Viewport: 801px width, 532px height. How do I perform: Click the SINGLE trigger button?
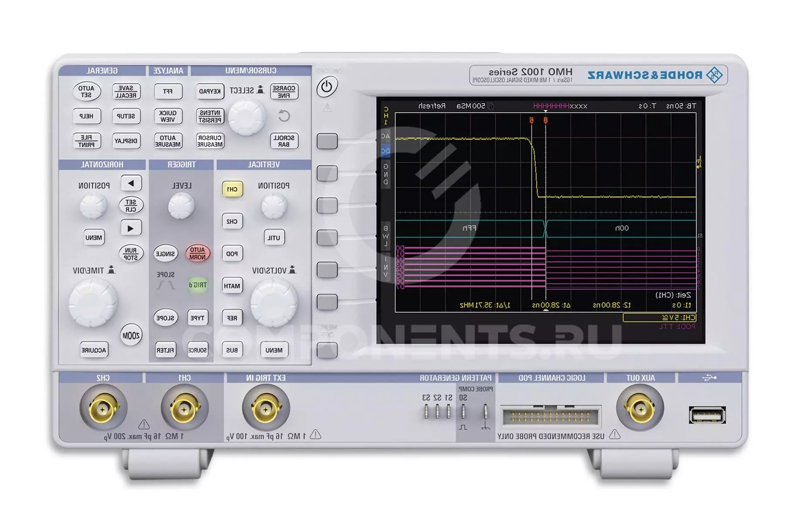166,254
